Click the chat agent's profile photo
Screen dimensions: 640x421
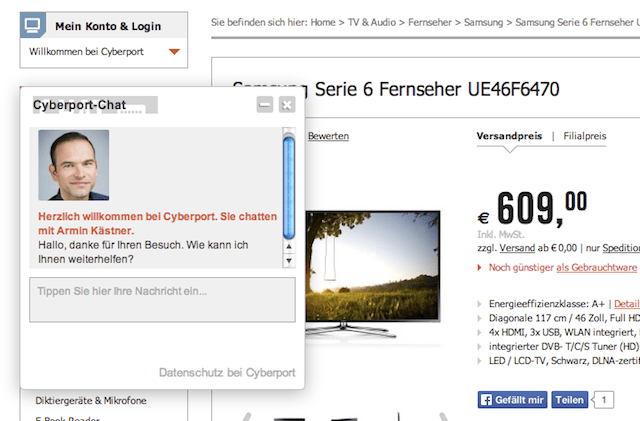click(x=73, y=165)
